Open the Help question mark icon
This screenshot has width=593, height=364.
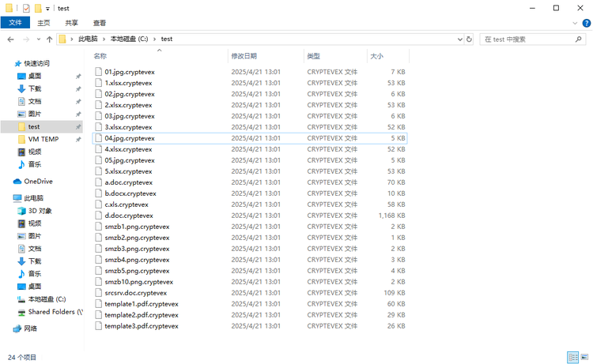587,23
